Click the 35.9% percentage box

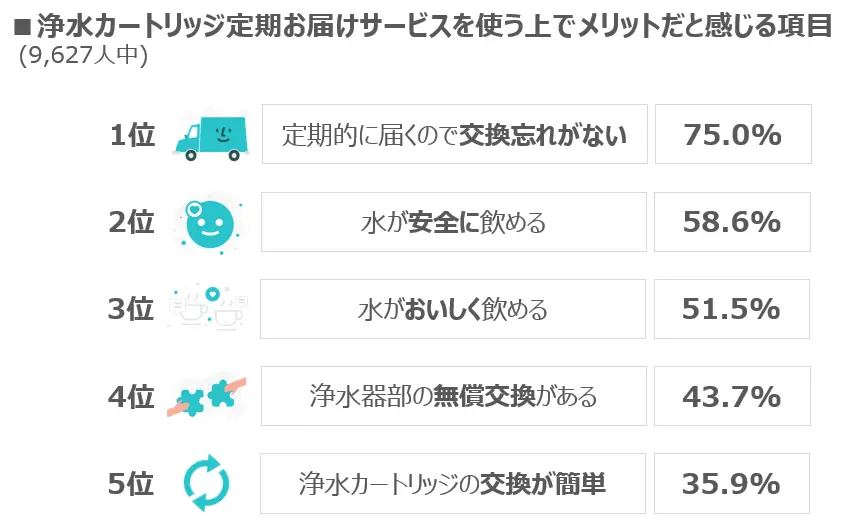tap(732, 483)
